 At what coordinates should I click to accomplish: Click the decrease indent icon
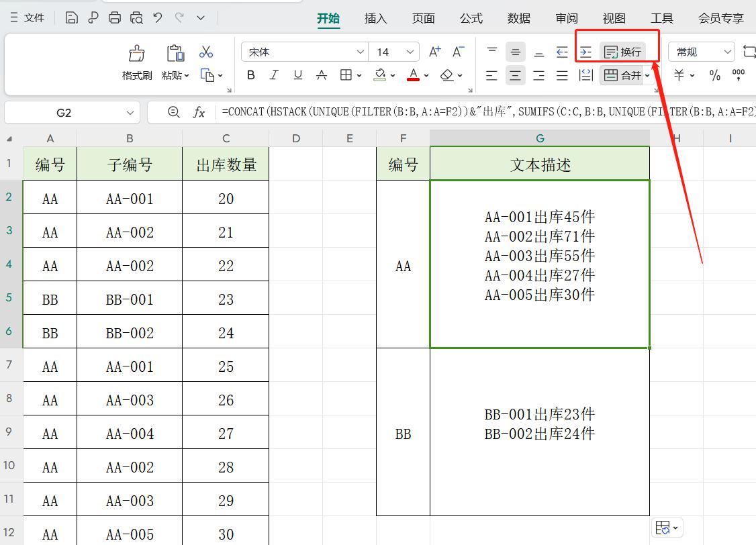pyautogui.click(x=562, y=52)
